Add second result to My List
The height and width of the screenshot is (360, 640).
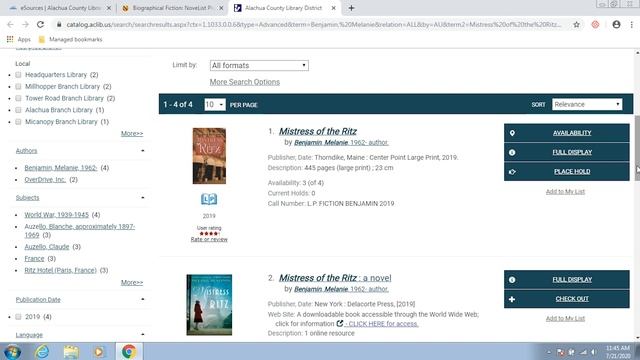[x=565, y=318]
